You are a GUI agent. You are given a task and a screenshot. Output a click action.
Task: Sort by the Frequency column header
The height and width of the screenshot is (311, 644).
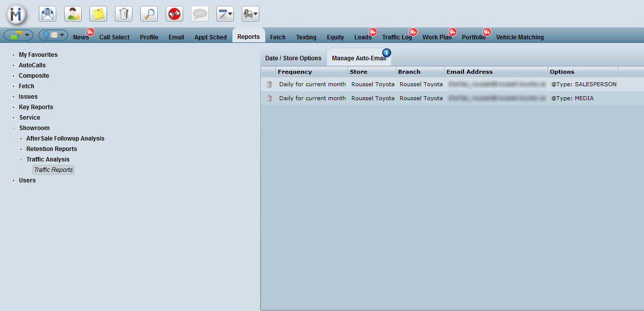tap(295, 72)
